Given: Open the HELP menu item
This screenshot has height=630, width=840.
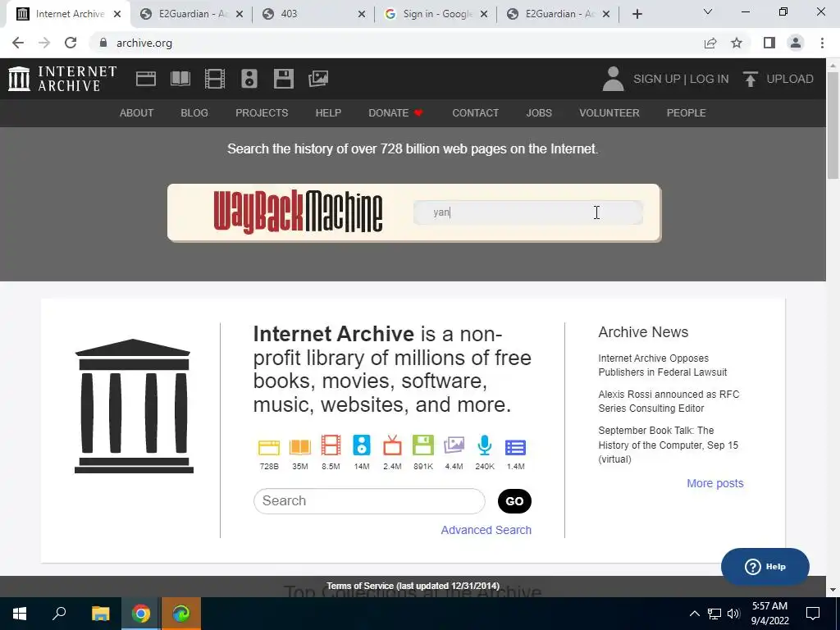Looking at the screenshot, I should (328, 113).
